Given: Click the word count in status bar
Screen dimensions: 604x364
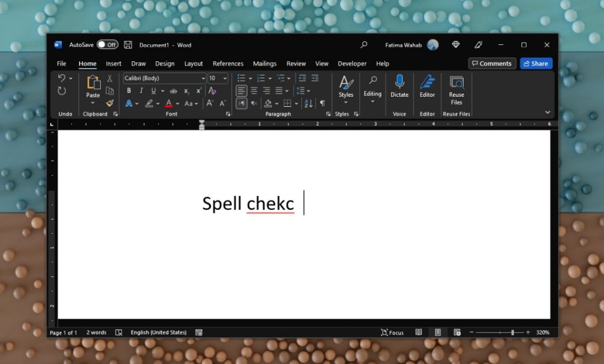Looking at the screenshot, I should click(x=96, y=332).
